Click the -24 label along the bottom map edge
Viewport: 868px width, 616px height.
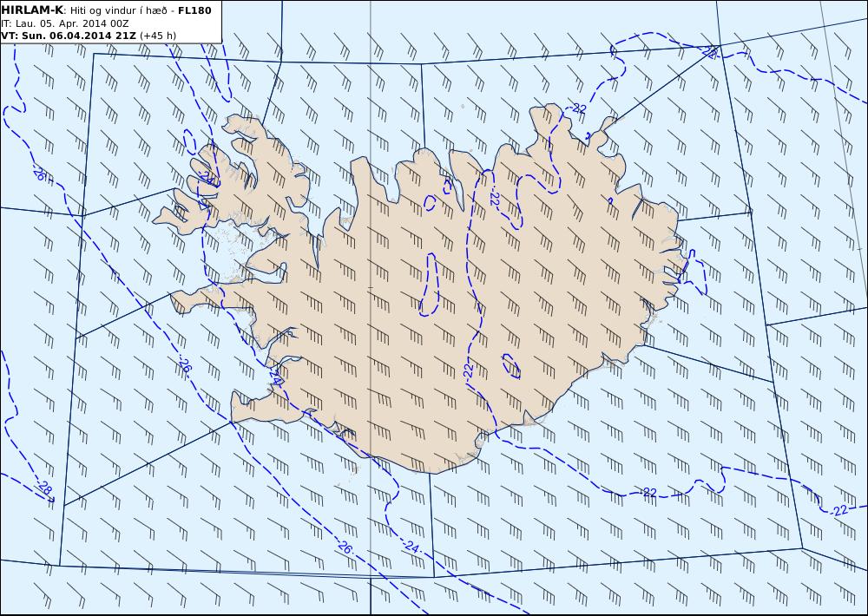click(x=411, y=547)
